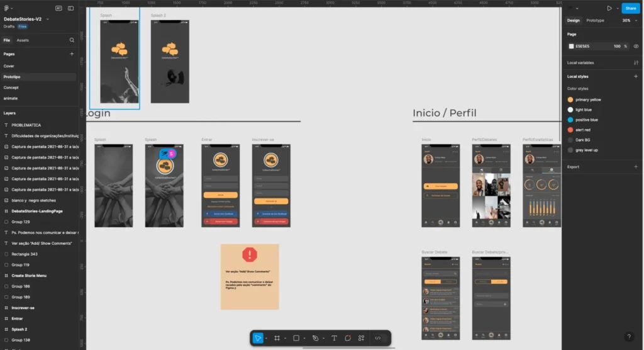Select the Pen tool

(316, 338)
